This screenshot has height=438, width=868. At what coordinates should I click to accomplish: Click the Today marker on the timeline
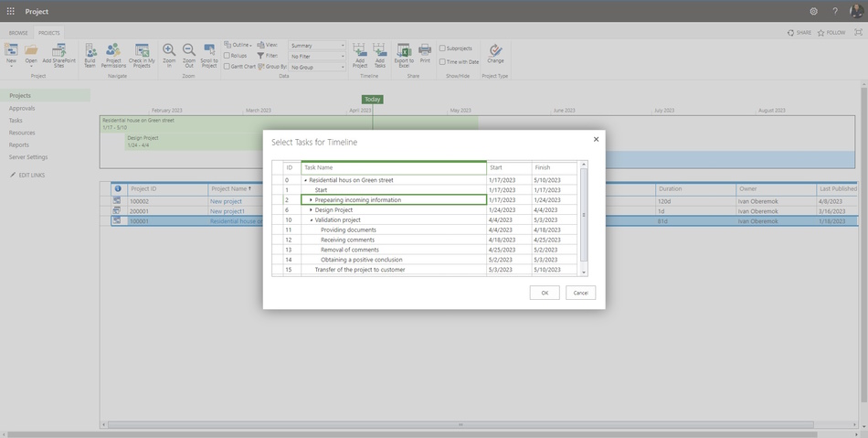pyautogui.click(x=373, y=100)
